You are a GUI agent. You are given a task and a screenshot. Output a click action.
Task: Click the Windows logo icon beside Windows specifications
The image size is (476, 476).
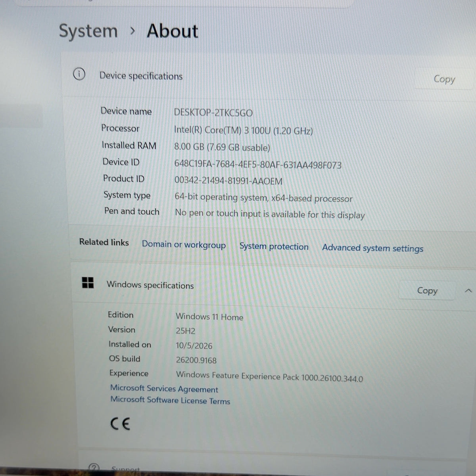coord(88,282)
